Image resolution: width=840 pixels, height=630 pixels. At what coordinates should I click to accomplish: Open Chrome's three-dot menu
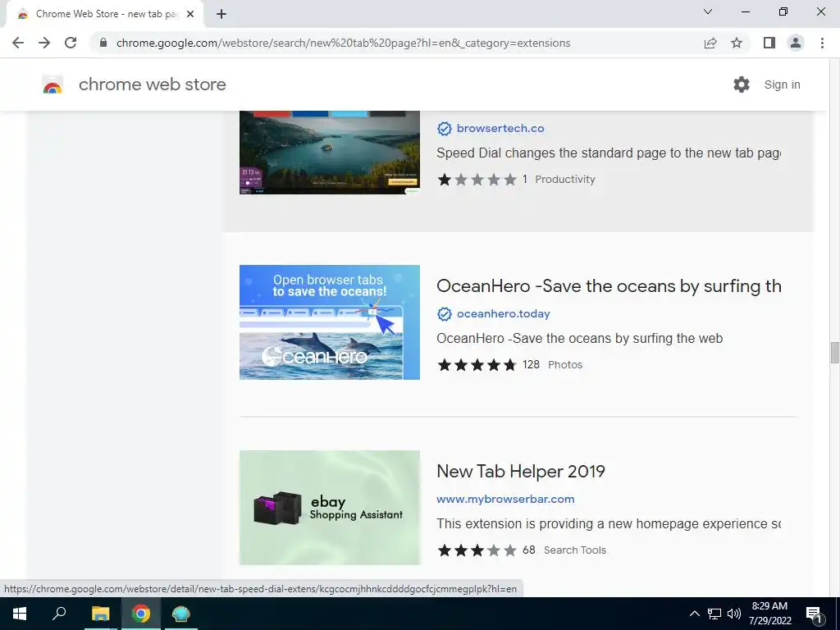[x=822, y=43]
